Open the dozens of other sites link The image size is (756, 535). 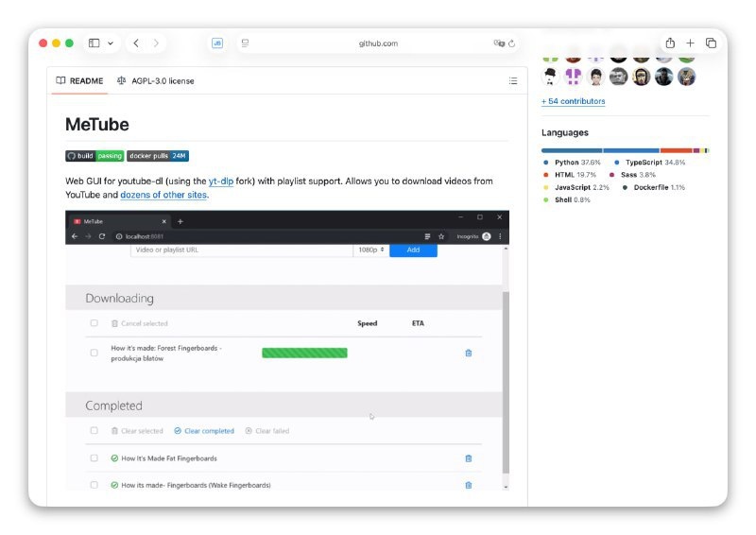point(163,195)
